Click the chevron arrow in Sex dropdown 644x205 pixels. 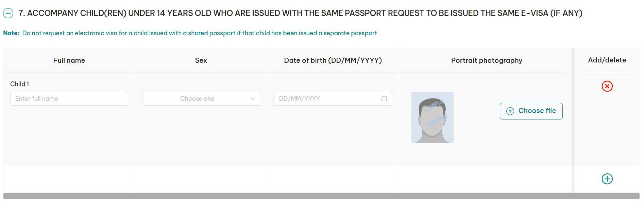coord(253,99)
